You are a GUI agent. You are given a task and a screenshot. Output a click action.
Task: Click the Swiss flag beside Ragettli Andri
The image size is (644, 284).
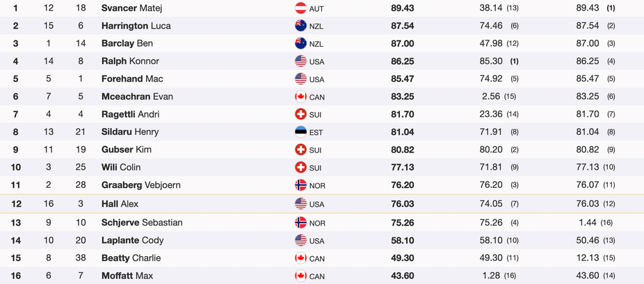[x=300, y=114]
